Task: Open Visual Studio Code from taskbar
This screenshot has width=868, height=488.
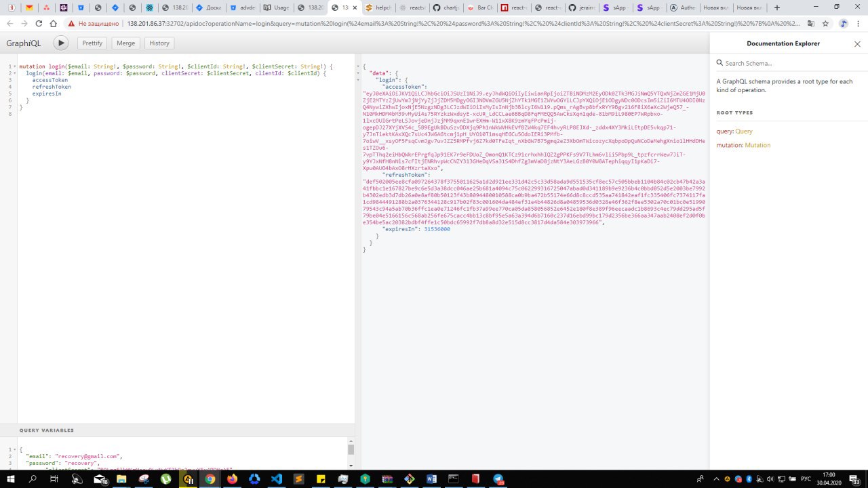Action: coord(276,479)
